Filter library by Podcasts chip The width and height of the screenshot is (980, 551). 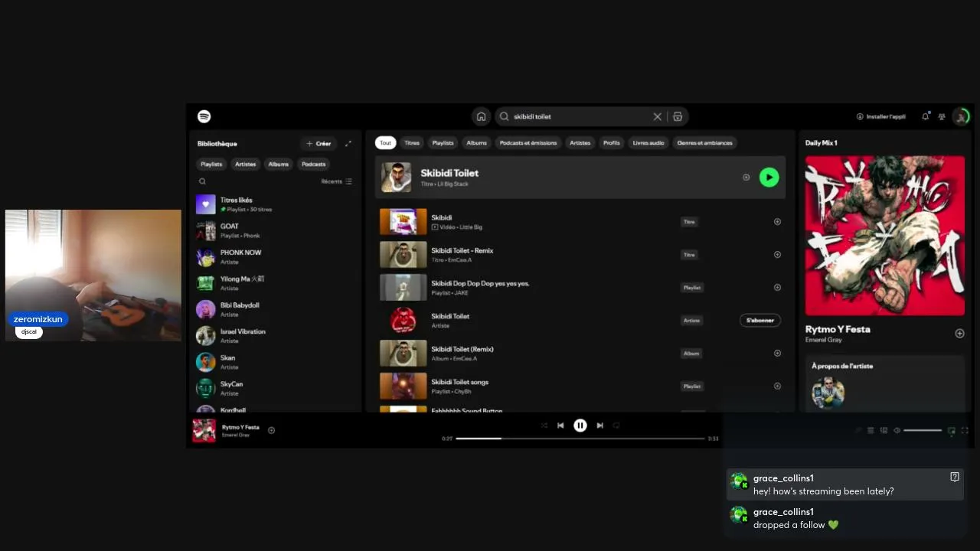pyautogui.click(x=314, y=164)
